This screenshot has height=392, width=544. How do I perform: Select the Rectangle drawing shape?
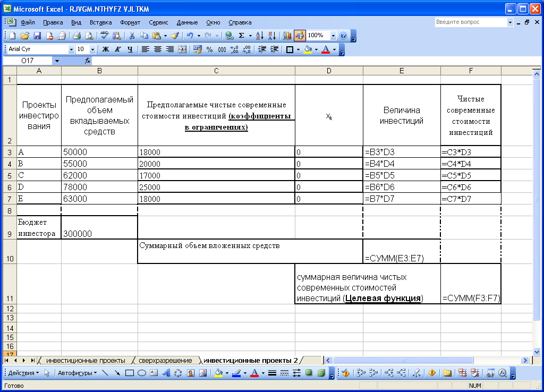pos(130,373)
